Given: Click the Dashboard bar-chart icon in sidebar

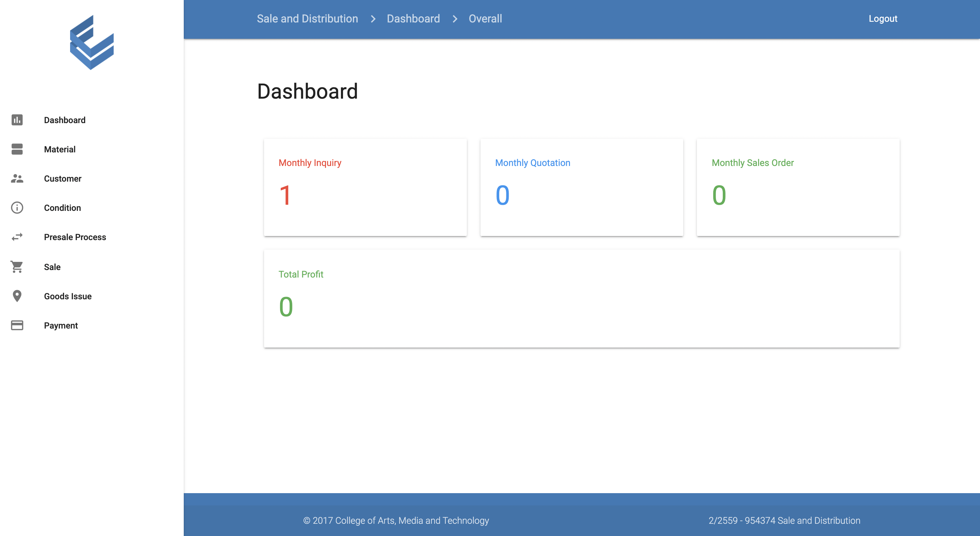Looking at the screenshot, I should tap(17, 120).
